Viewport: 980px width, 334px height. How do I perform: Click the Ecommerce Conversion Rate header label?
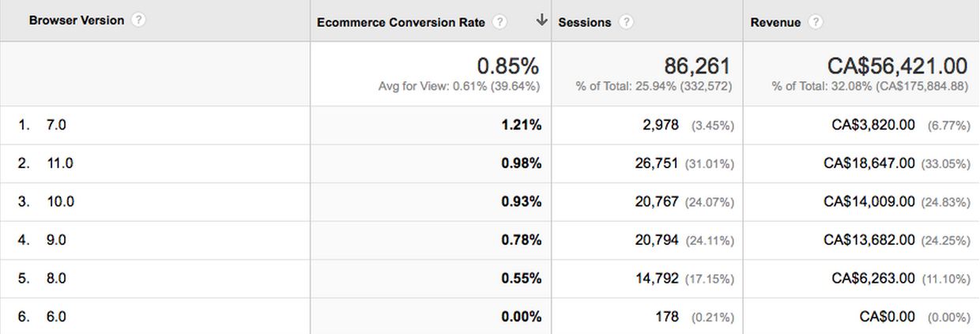click(x=401, y=22)
